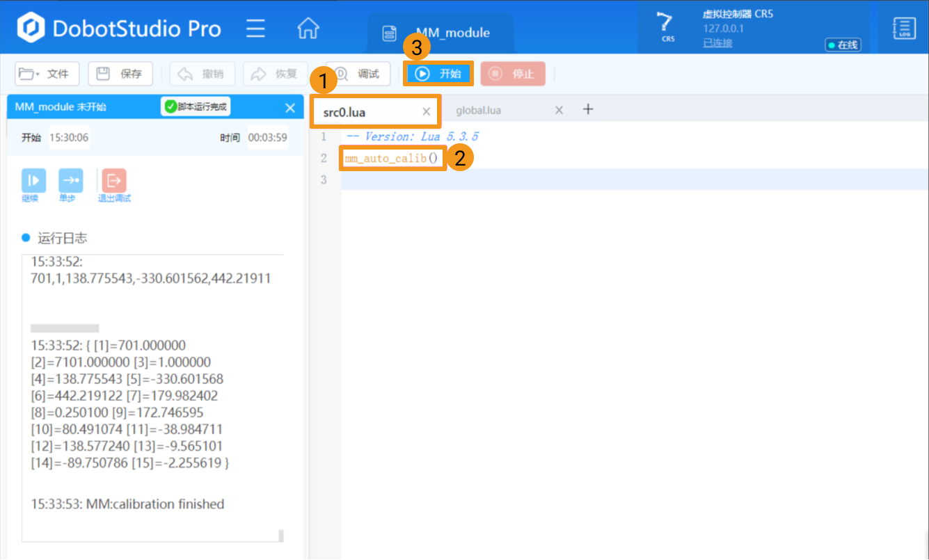929x560 pixels.
Task: Click the mm_auto_calib() code line
Action: [x=392, y=159]
